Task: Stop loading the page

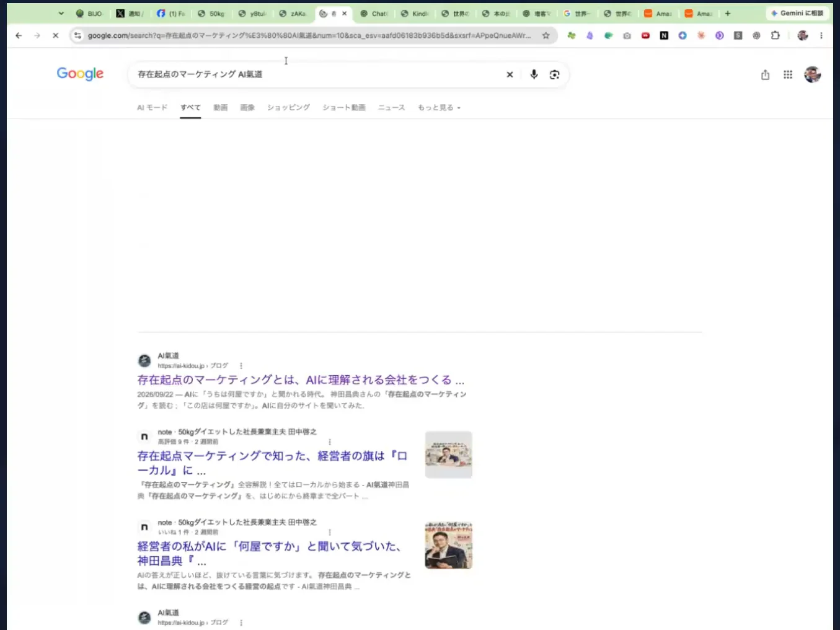Action: point(55,36)
